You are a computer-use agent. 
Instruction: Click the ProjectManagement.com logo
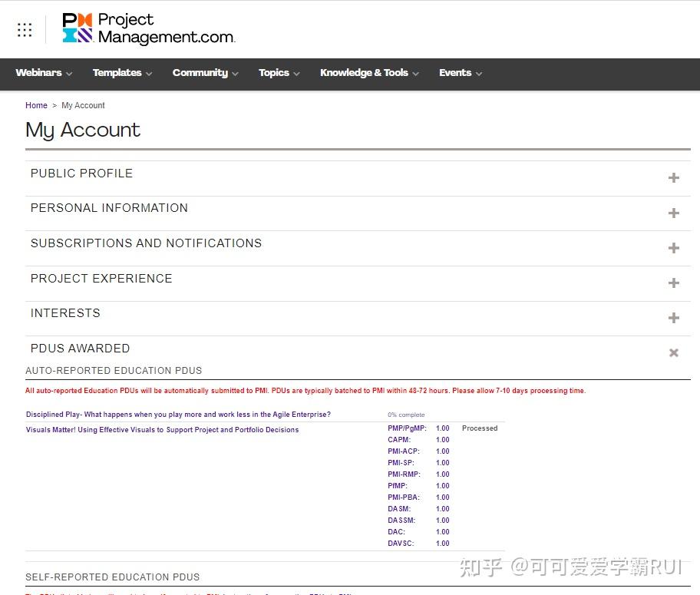point(148,29)
